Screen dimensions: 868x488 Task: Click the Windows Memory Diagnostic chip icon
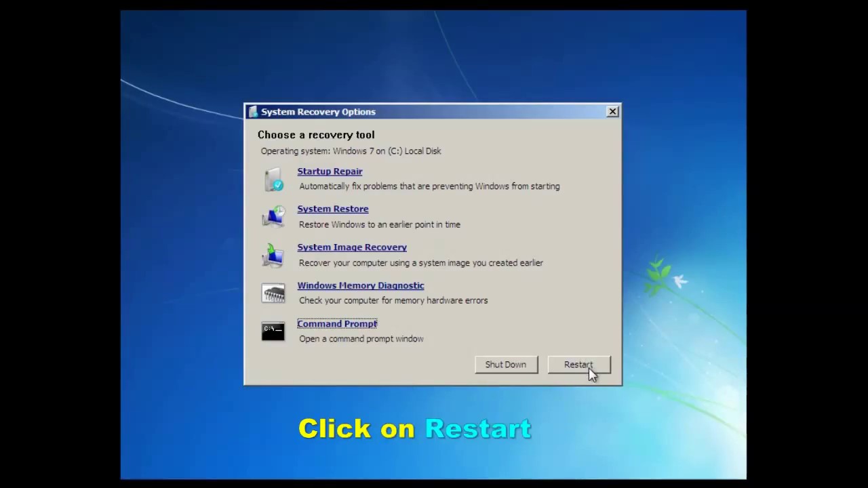[x=273, y=293]
